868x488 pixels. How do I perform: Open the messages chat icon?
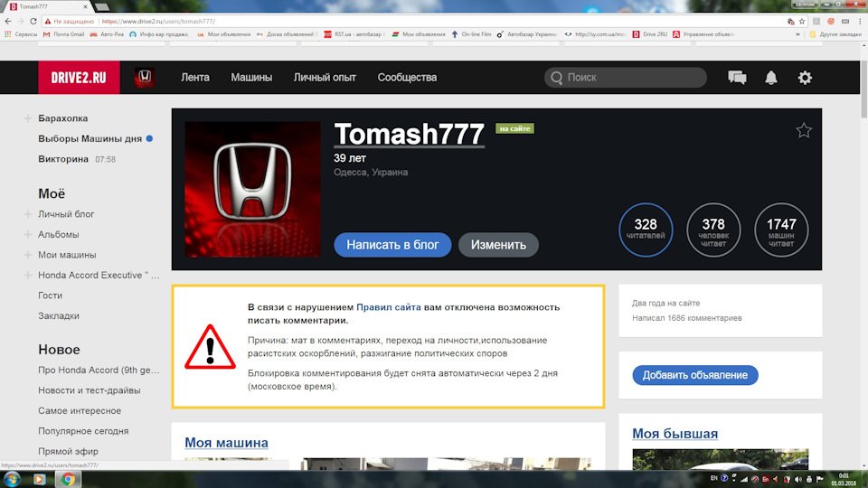point(737,78)
